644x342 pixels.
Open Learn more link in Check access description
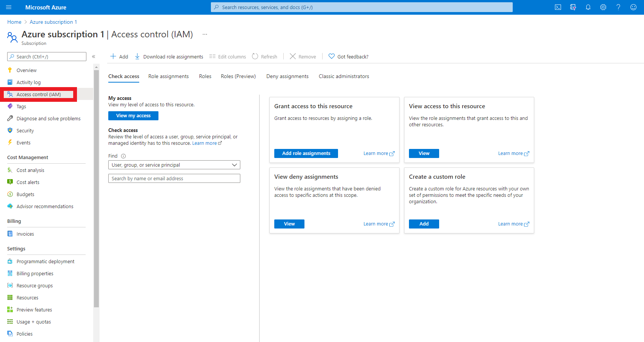point(207,143)
